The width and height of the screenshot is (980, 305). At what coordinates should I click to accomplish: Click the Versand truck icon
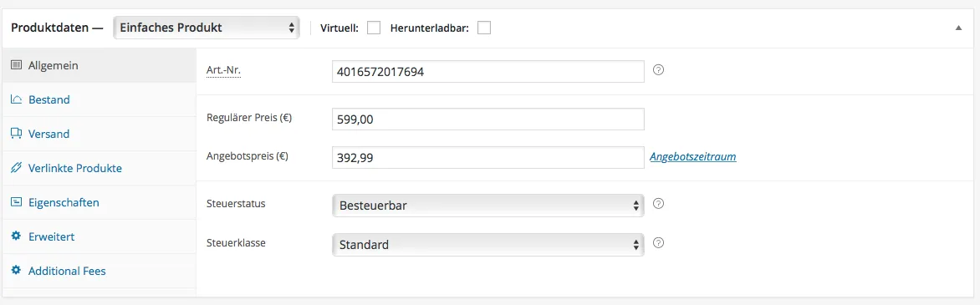click(x=17, y=134)
